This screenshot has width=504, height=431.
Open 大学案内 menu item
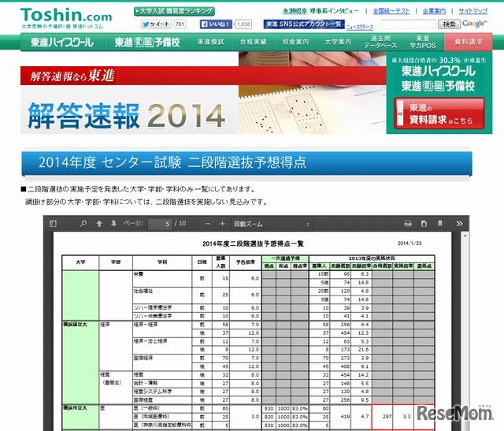338,42
